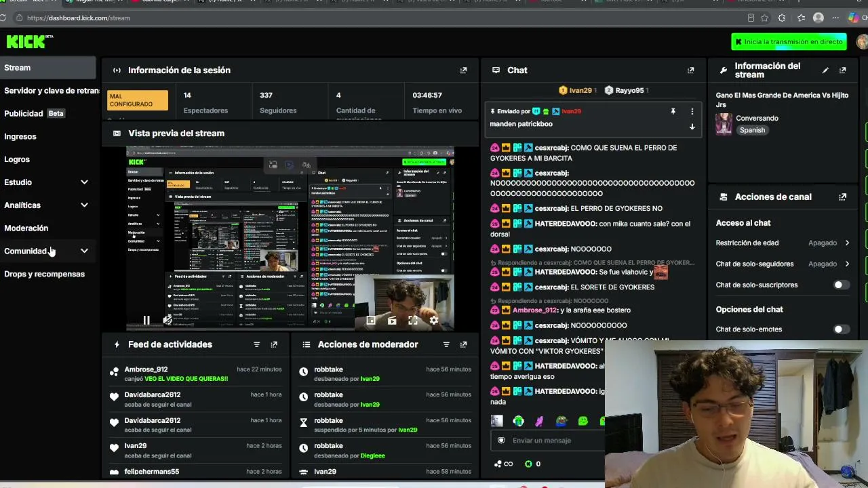
Task: Open the Kicks counter in chat
Action: (533, 464)
